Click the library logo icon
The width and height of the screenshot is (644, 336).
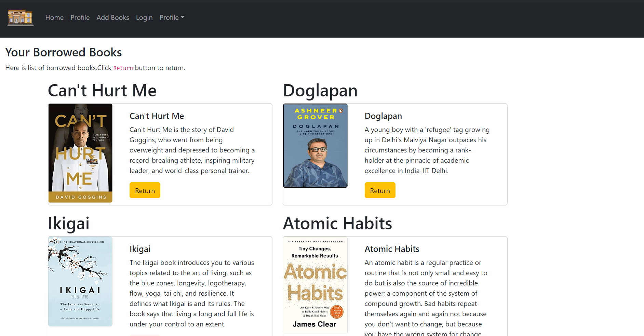click(x=21, y=18)
